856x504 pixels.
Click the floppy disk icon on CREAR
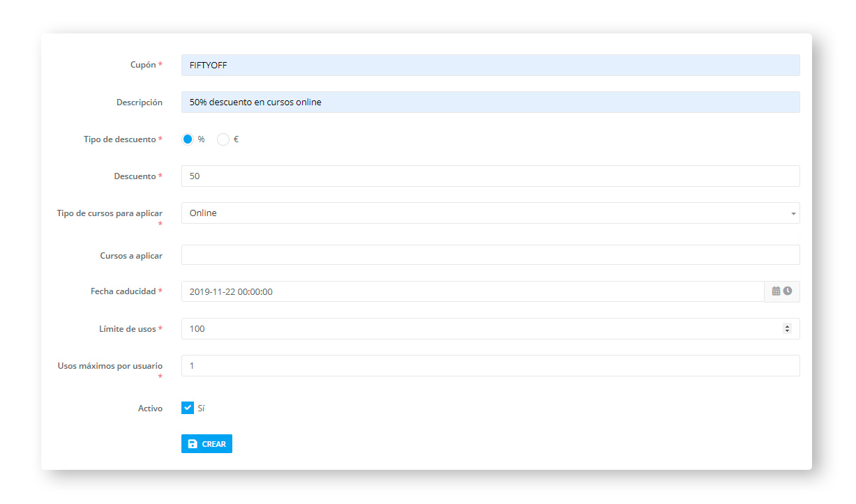pyautogui.click(x=193, y=444)
